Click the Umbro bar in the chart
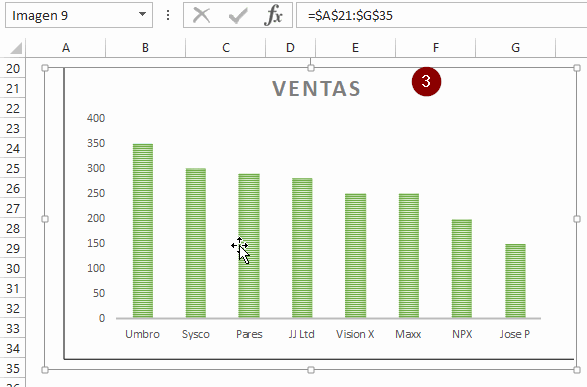This screenshot has height=387, width=587. pos(143,231)
